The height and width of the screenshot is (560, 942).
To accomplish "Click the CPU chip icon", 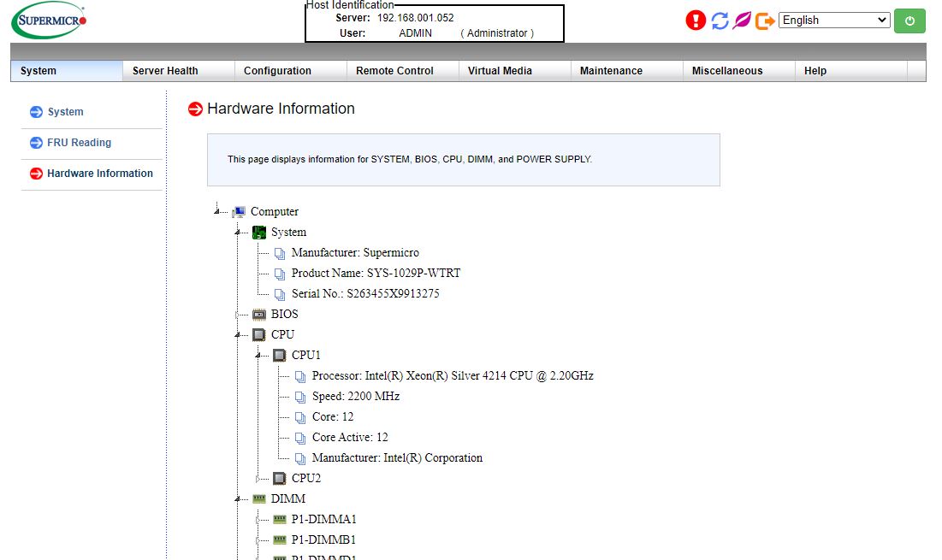I will pyautogui.click(x=259, y=335).
